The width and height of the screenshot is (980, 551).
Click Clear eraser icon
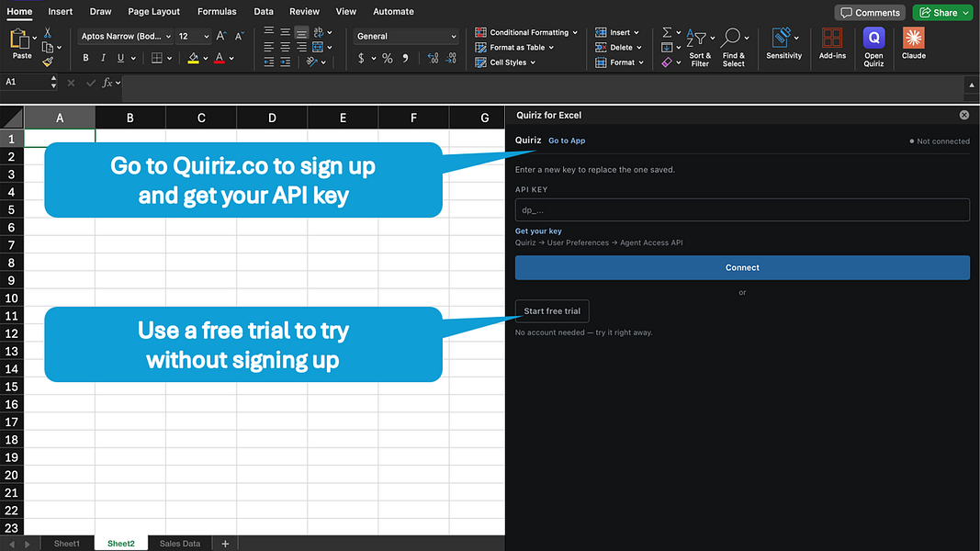[667, 62]
